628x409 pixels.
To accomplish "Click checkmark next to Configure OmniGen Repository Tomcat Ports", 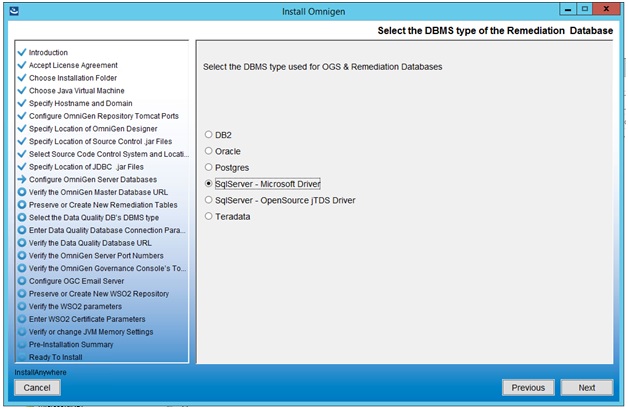I will (22, 116).
